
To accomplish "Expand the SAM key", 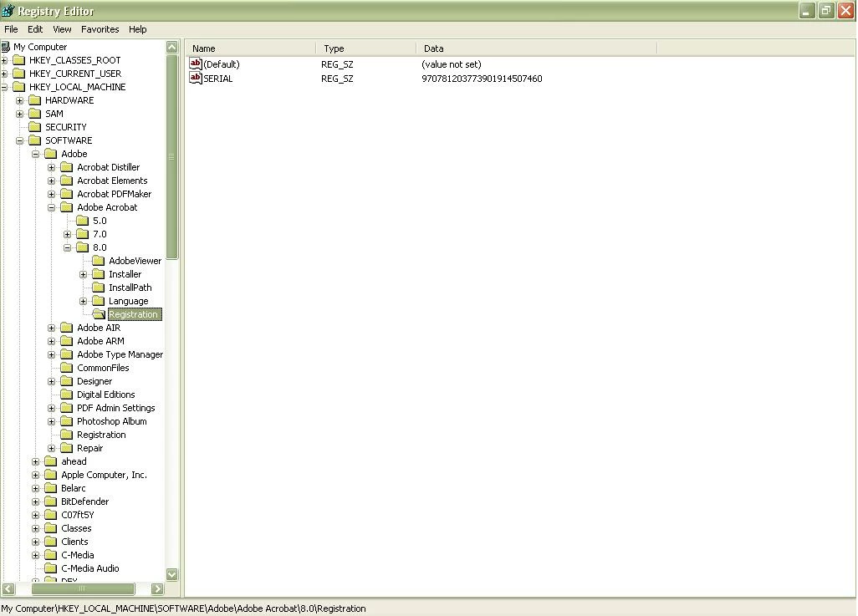I will [20, 114].
